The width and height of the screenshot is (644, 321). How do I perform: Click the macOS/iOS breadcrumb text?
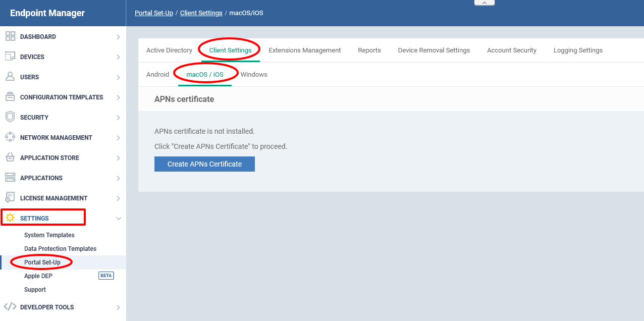point(246,13)
